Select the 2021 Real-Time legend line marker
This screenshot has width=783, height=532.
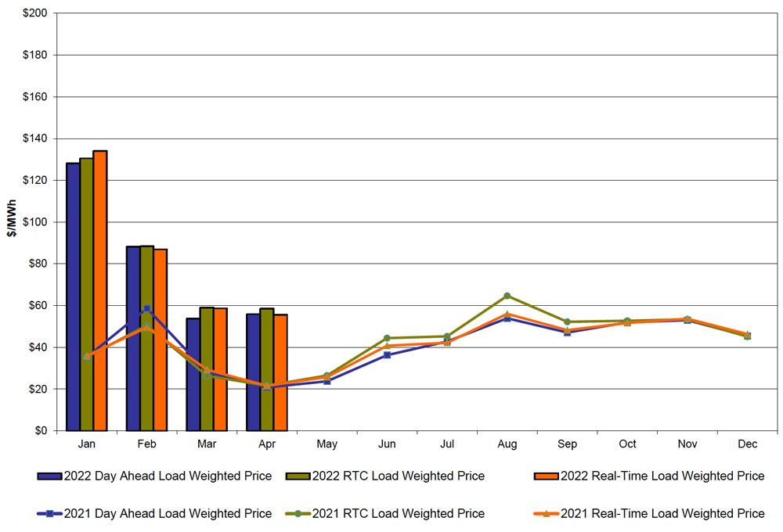[545, 514]
